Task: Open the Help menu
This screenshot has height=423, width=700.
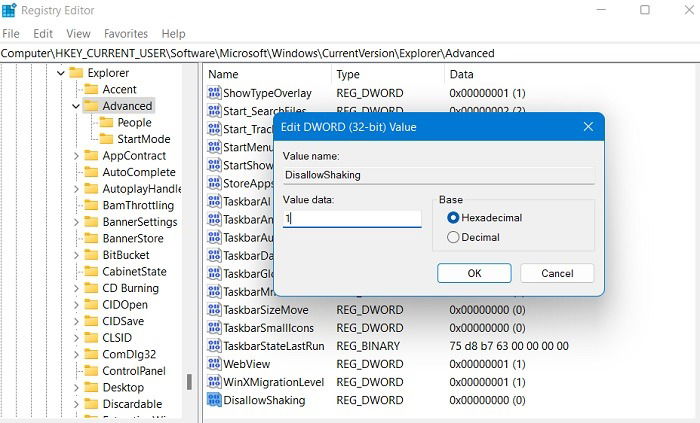Action: 173,33
